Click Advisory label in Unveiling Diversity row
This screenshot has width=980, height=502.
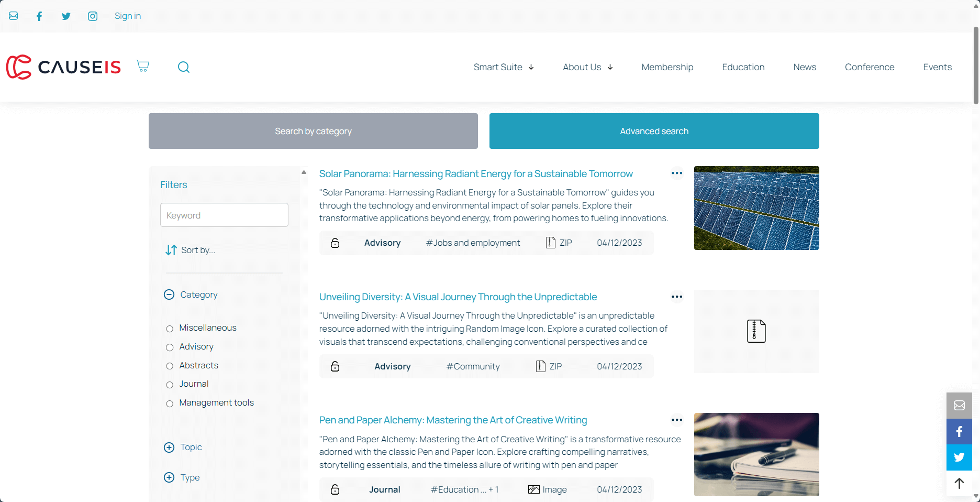coord(392,366)
